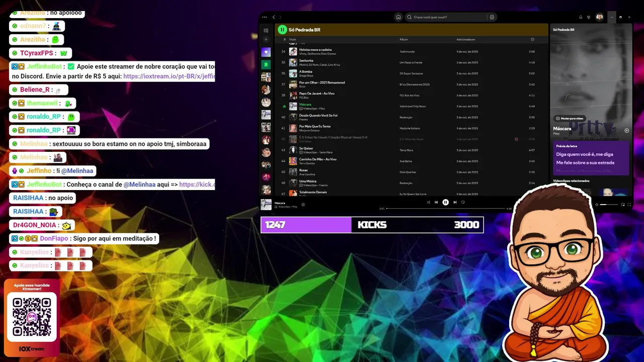The image size is (644, 362).
Task: Open Spotify notifications bell
Action: pyautogui.click(x=581, y=17)
